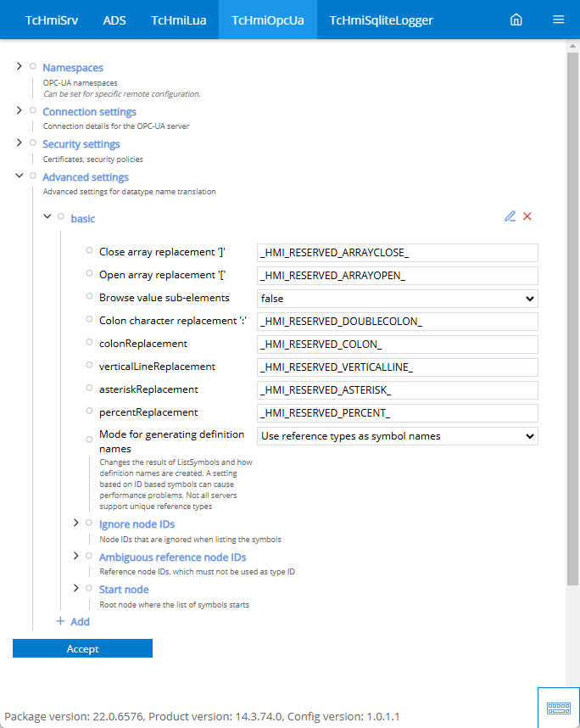Click the vertical scrollbar thumb
The height and width of the screenshot is (728, 580).
click(572, 318)
